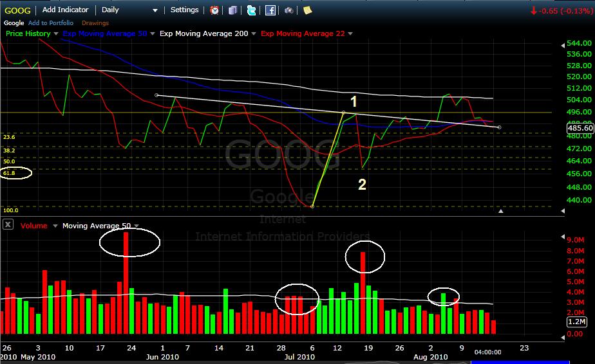This screenshot has width=595, height=364.
Task: Click the triangle at the bottom of the volume axis
Action: [x=563, y=337]
